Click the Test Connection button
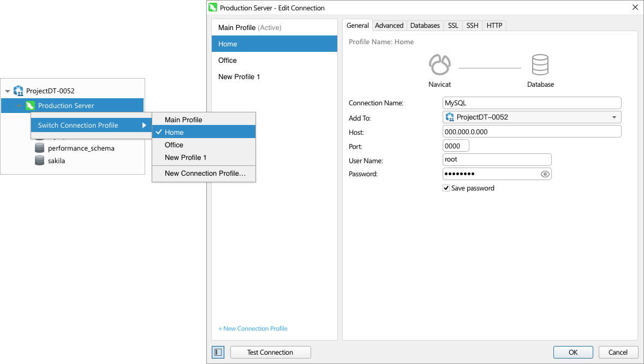This screenshot has width=644, height=364. click(x=270, y=352)
